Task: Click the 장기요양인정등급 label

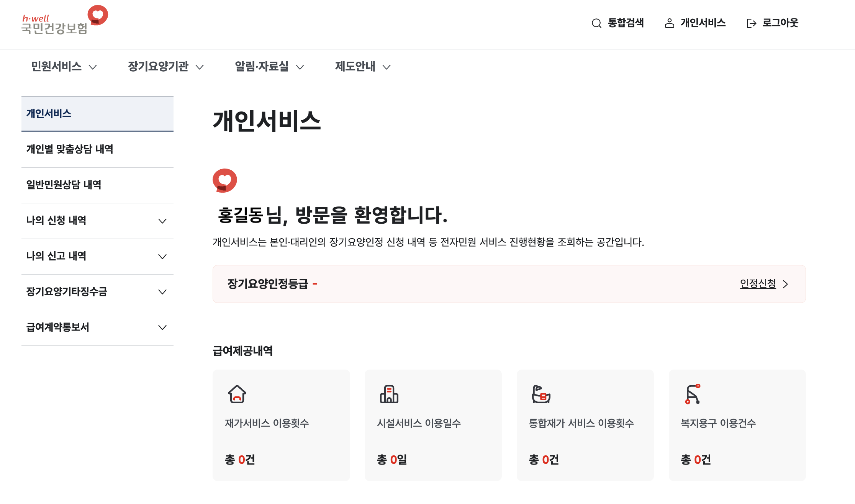Action: pos(268,284)
